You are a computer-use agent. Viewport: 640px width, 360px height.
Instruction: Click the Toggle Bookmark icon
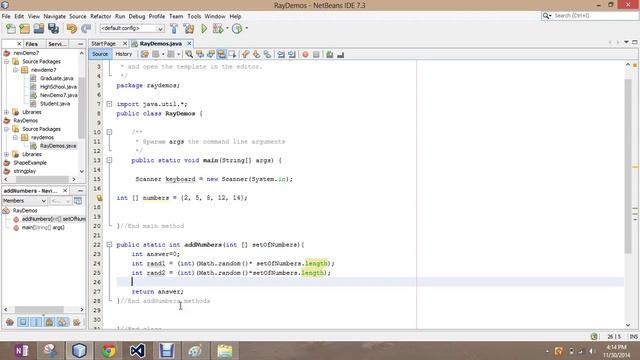[267, 54]
